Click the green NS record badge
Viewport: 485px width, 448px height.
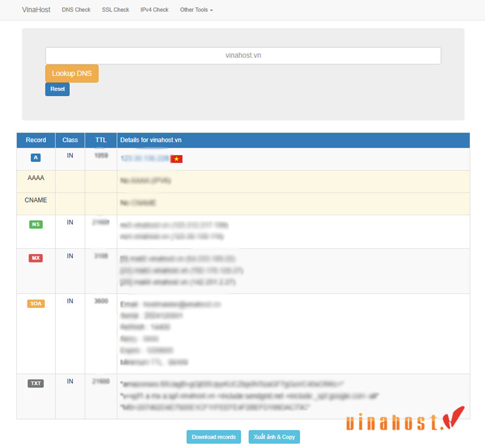point(36,224)
